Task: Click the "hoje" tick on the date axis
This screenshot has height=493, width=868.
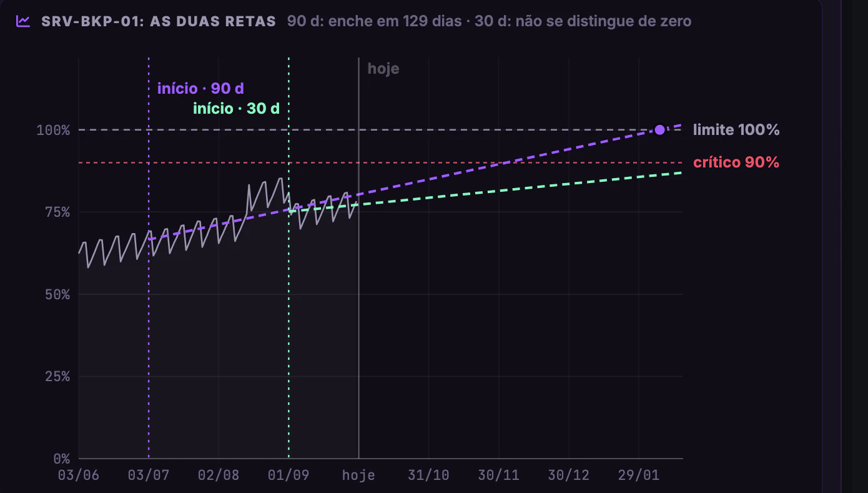Action: 358,476
